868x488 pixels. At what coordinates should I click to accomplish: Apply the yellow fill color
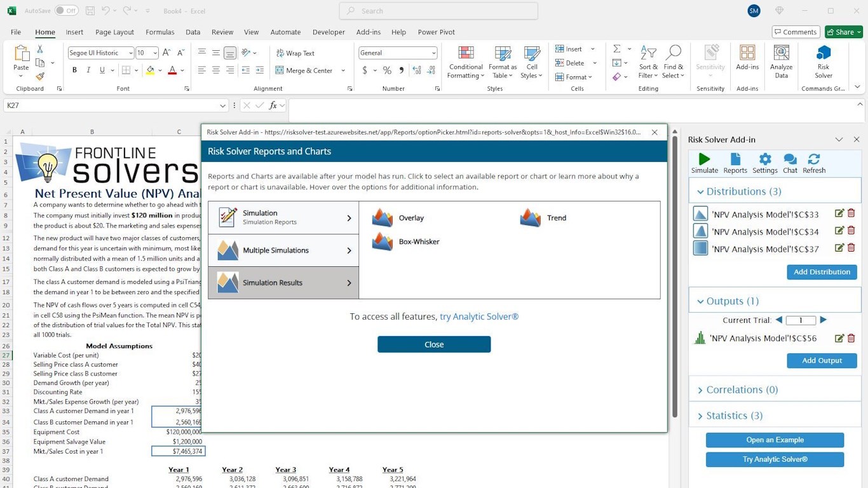(x=151, y=71)
